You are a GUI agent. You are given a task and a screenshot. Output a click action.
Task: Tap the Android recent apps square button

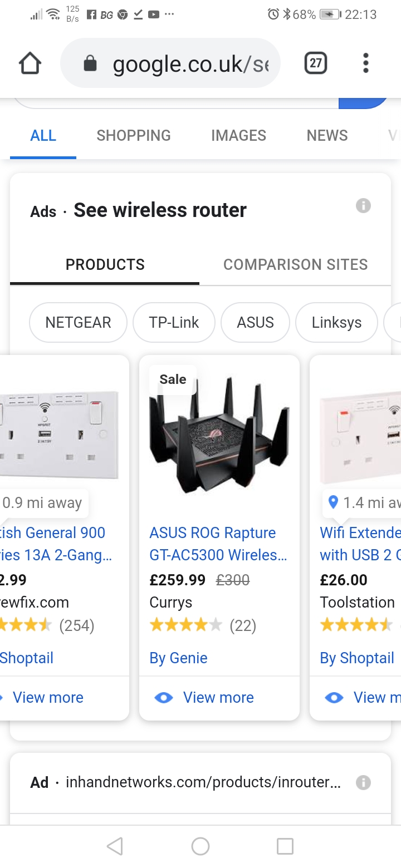tap(285, 846)
